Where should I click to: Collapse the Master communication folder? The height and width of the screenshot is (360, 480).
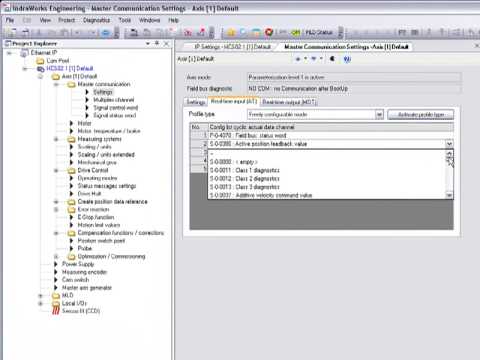(56, 84)
